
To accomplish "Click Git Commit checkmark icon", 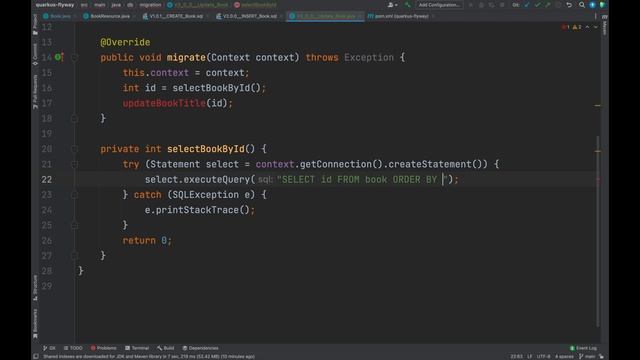I will [x=537, y=5].
